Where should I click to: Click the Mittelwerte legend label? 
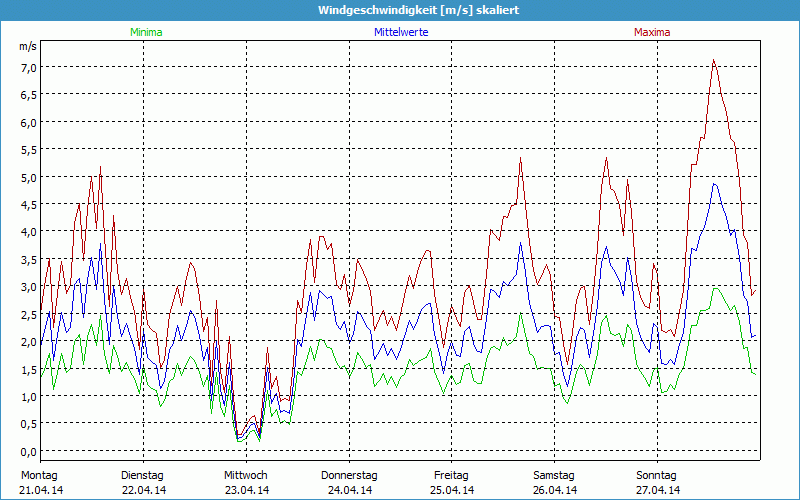point(401,32)
